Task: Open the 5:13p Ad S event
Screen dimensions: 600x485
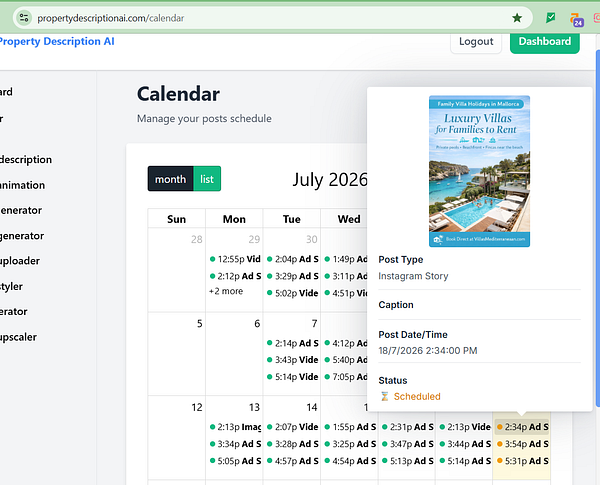Action: click(407, 461)
